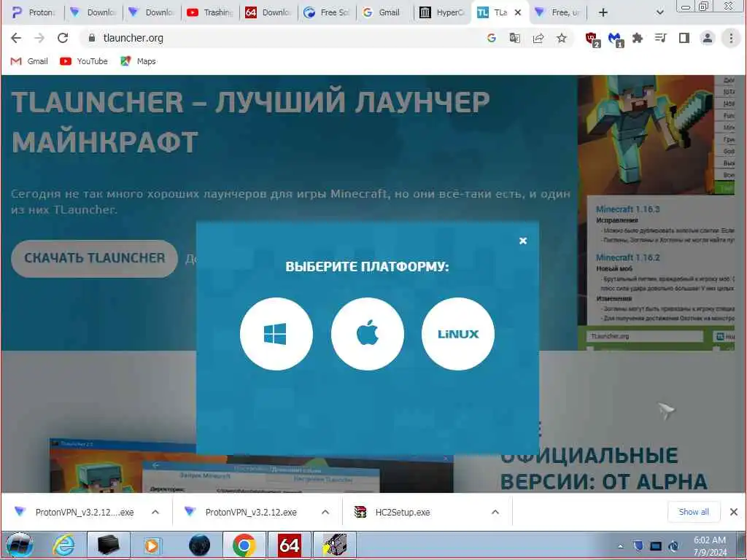747x560 pixels.
Task: Bookmark this page with the star
Action: (562, 38)
